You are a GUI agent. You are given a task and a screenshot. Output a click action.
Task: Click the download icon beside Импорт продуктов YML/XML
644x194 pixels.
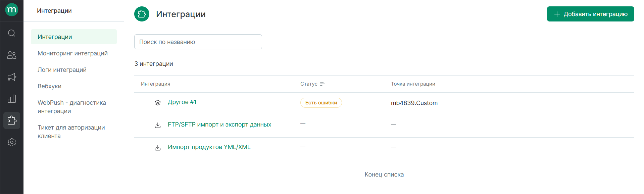[x=158, y=148]
